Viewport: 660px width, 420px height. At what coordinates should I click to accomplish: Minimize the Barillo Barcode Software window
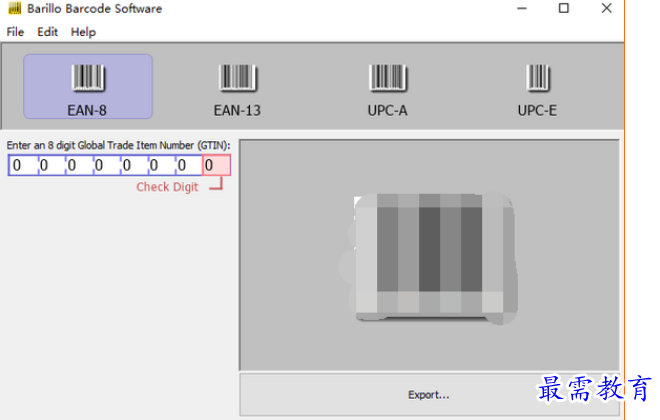tap(522, 8)
